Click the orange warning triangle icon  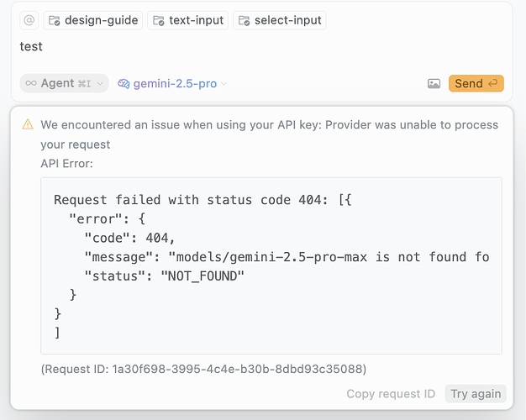tap(28, 124)
